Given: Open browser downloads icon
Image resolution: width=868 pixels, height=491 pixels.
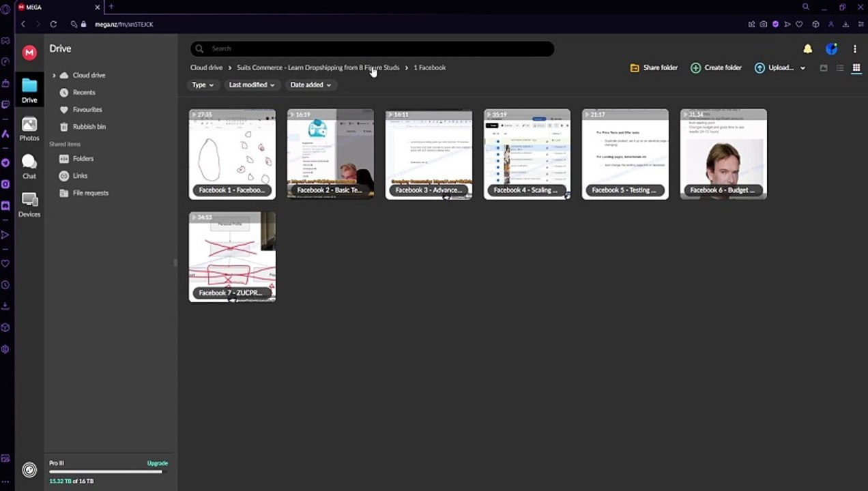Looking at the screenshot, I should [x=846, y=24].
